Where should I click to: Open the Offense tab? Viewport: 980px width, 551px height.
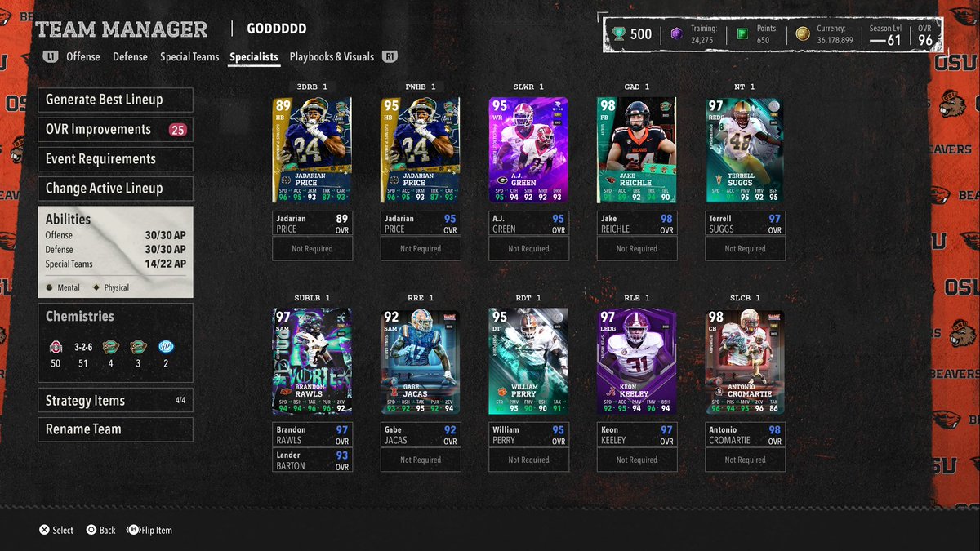point(83,57)
